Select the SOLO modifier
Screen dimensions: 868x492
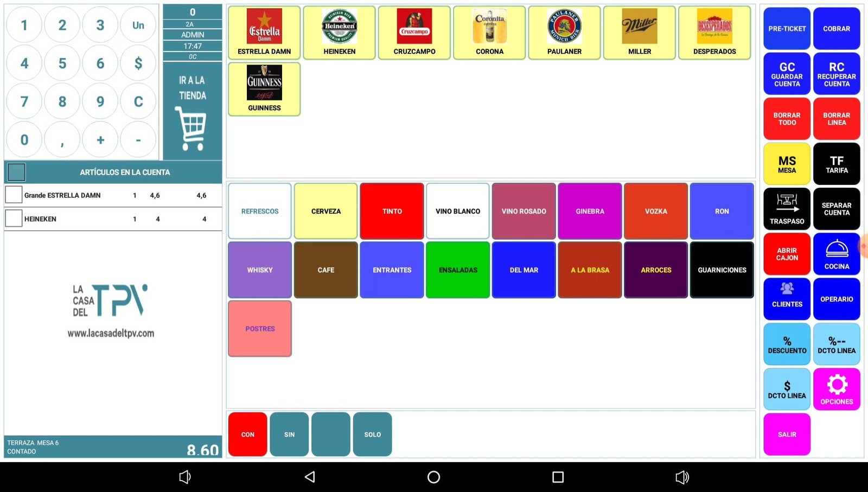point(372,434)
